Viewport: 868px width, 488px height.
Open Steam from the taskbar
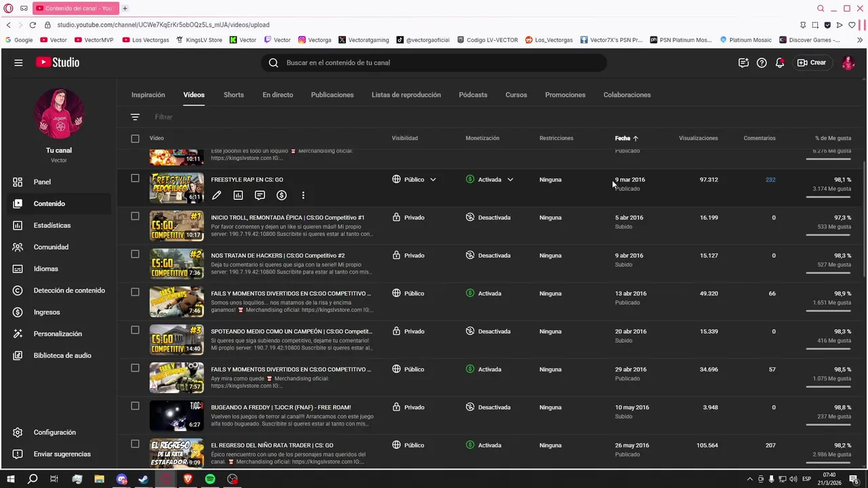(x=144, y=479)
